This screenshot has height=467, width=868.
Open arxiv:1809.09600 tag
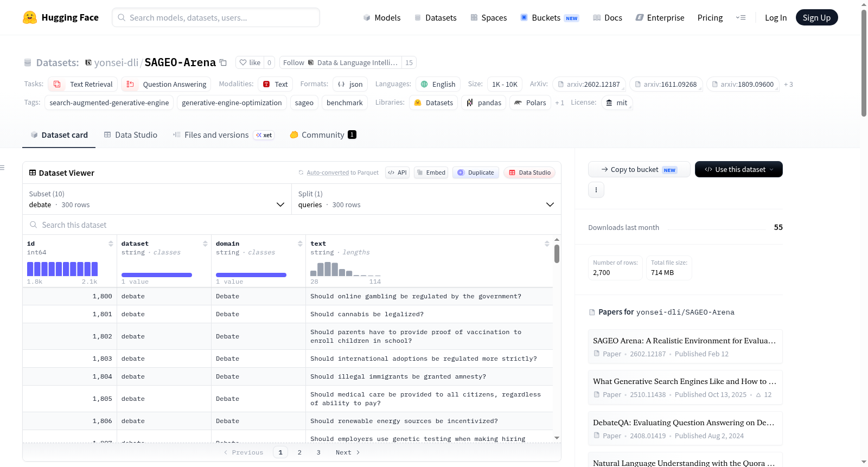pos(743,84)
